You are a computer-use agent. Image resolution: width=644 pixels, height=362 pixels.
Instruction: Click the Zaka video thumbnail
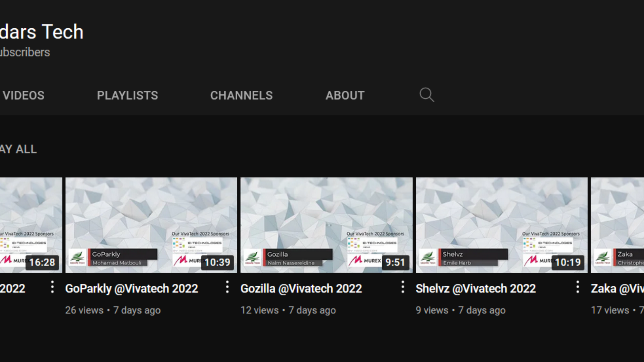click(617, 225)
